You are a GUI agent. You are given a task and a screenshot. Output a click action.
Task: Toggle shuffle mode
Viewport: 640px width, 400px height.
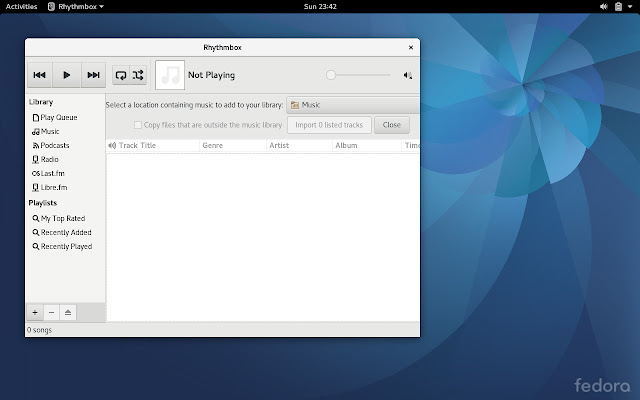pos(138,75)
